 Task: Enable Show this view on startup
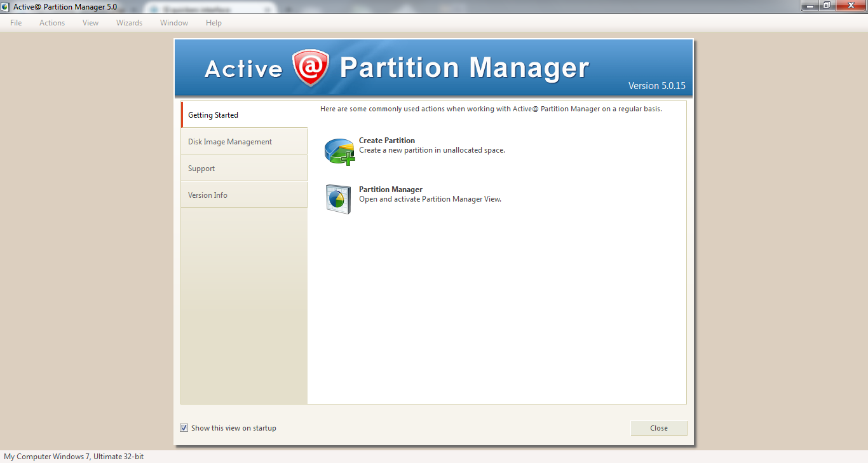pos(184,427)
